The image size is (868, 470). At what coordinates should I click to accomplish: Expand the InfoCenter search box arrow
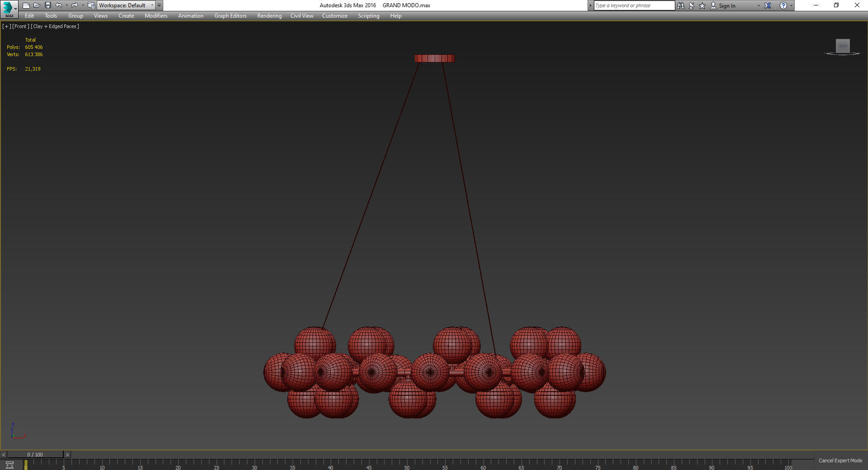coord(590,5)
